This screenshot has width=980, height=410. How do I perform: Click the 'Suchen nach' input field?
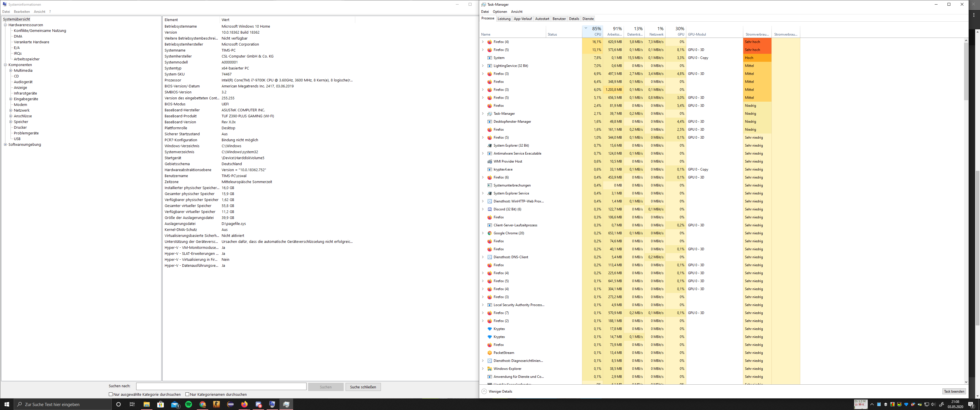(221, 386)
